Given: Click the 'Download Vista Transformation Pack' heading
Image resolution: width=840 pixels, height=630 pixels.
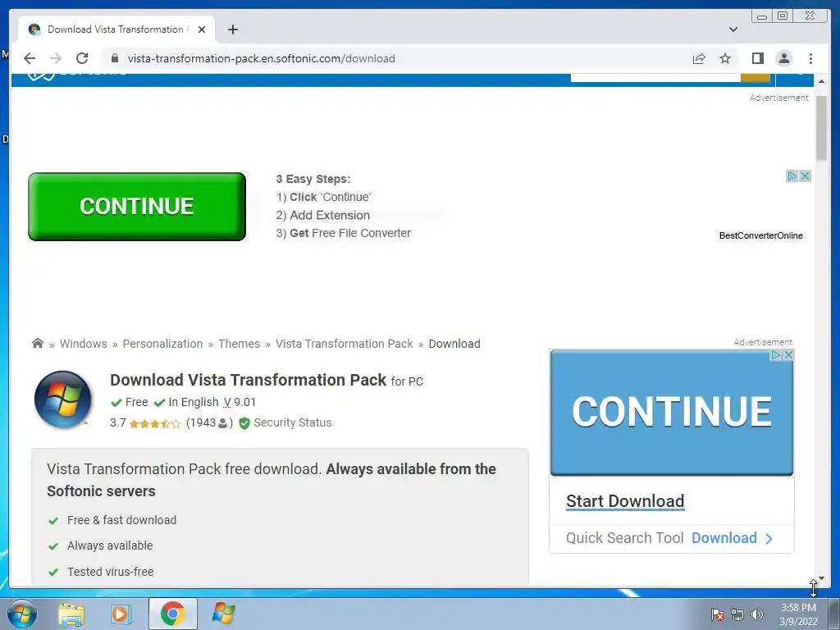Looking at the screenshot, I should pyautogui.click(x=248, y=380).
